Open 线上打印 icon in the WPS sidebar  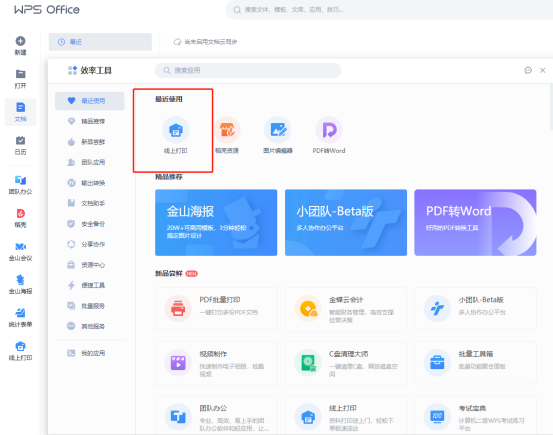coord(20,346)
